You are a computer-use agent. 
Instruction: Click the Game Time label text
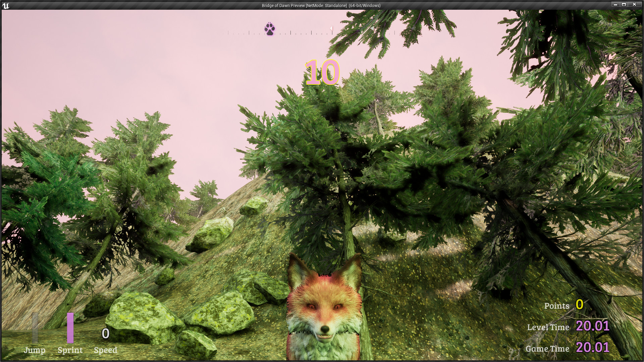pos(548,349)
